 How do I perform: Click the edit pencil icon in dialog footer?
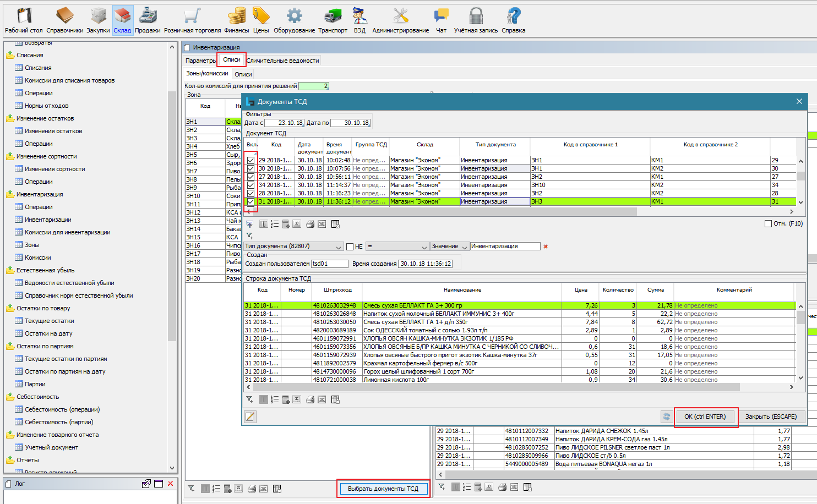(x=250, y=417)
